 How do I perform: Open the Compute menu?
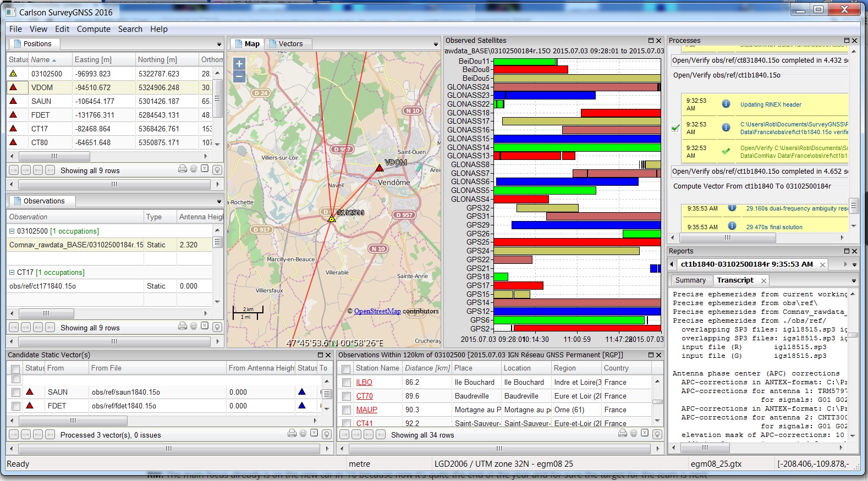(x=94, y=29)
